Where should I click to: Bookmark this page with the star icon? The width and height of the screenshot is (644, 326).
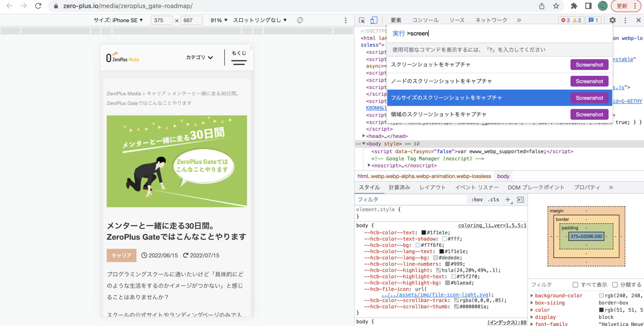pos(556,6)
